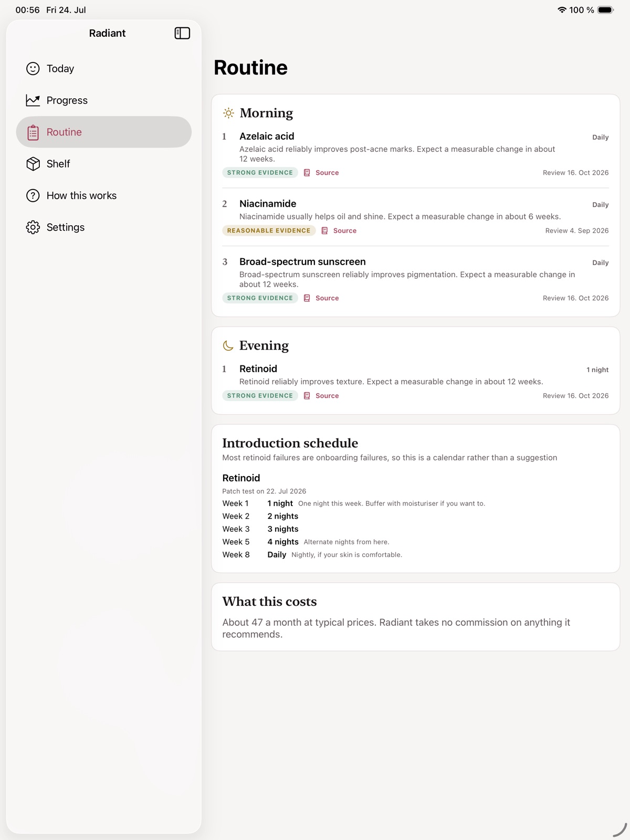
Task: Select the Retinoid evening step
Action: pyautogui.click(x=415, y=382)
